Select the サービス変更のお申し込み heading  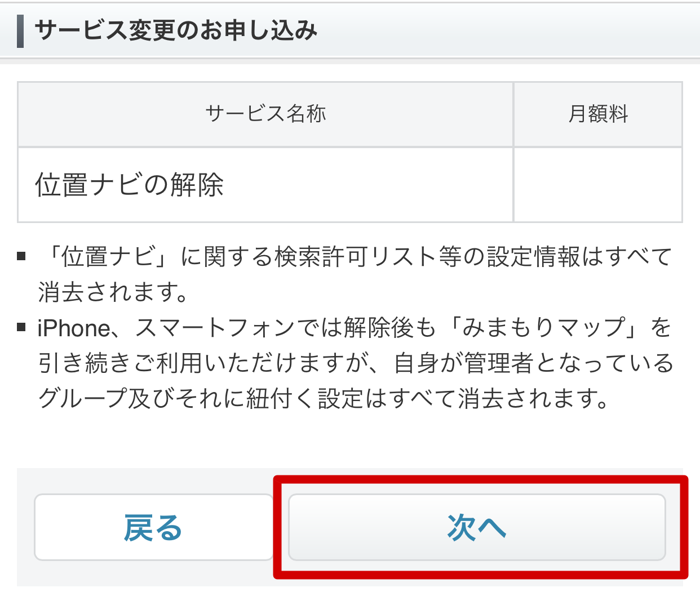coord(176,30)
